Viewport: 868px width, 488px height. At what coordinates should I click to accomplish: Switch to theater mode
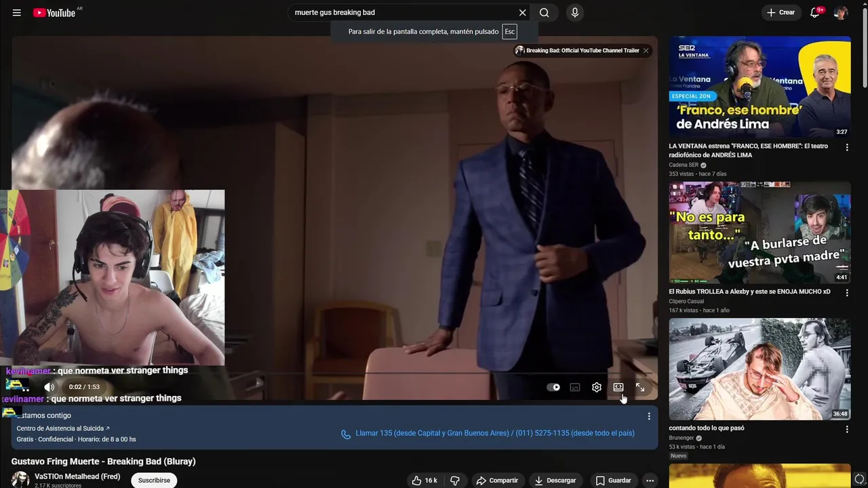[618, 387]
